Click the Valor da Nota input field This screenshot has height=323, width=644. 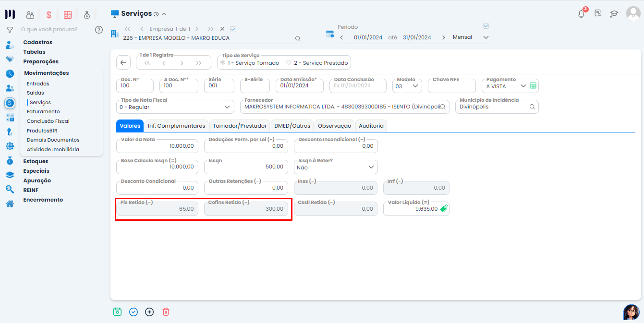tap(157, 146)
